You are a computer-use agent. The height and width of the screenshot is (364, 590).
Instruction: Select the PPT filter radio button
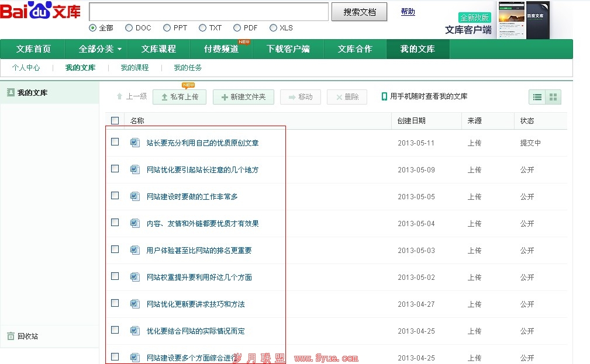pos(167,28)
